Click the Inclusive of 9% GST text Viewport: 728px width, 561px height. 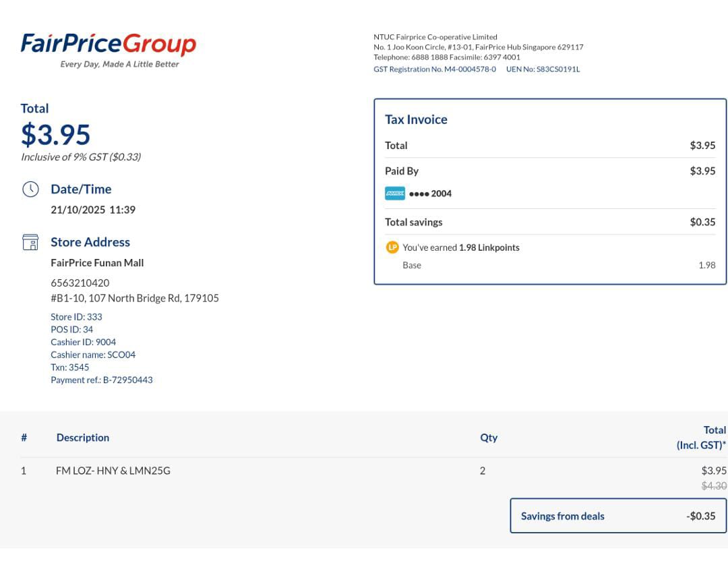[x=81, y=157]
